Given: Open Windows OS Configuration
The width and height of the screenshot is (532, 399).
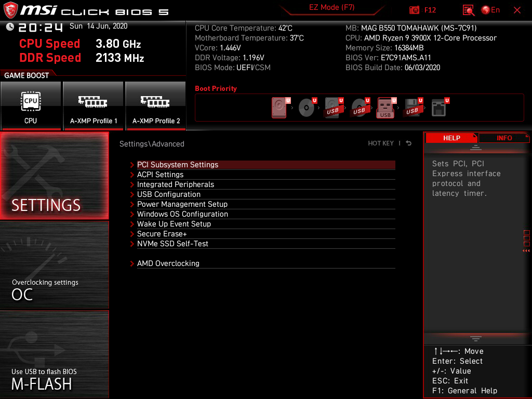Looking at the screenshot, I should click(266, 214).
